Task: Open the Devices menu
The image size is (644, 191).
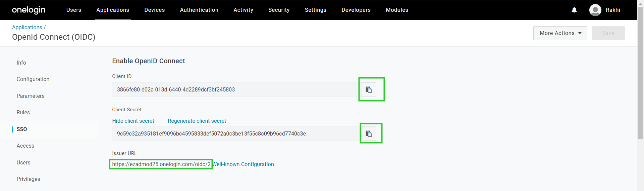Action: coord(155,10)
